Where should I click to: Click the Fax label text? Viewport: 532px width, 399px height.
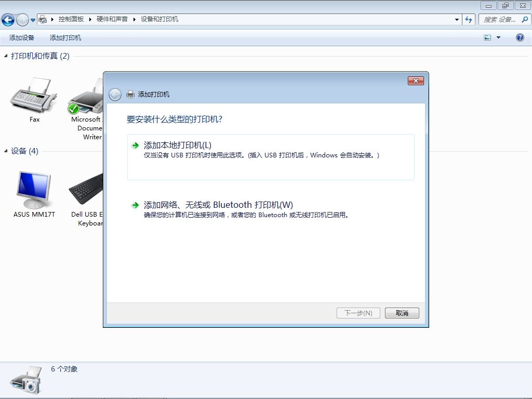click(x=34, y=119)
